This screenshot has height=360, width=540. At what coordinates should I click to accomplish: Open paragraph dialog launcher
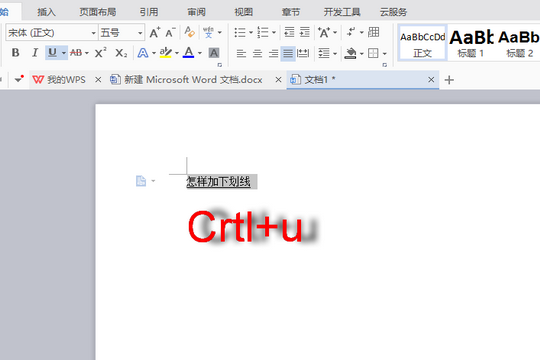tap(385, 65)
